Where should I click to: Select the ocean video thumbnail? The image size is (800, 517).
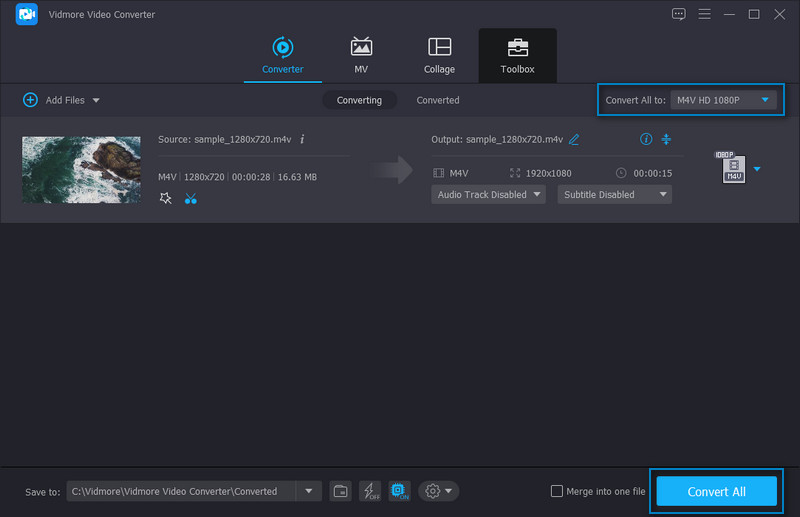tap(81, 169)
